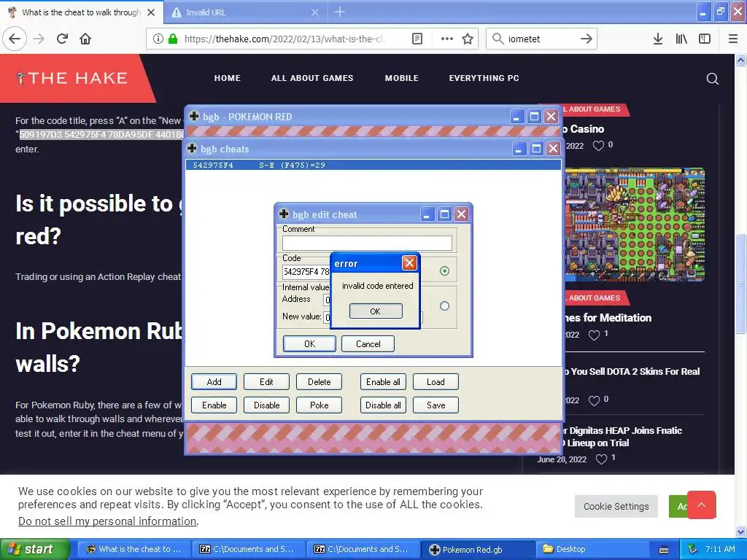This screenshot has height=560, width=747.
Task: Open 'Dignitas HEAP Joins Fnatic' article link
Action: pos(622,437)
